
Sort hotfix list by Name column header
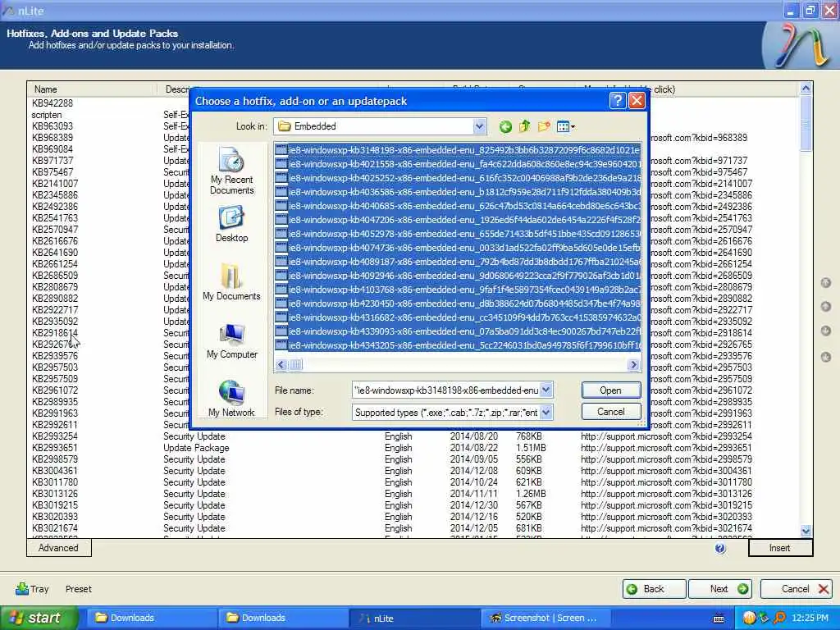tap(91, 89)
